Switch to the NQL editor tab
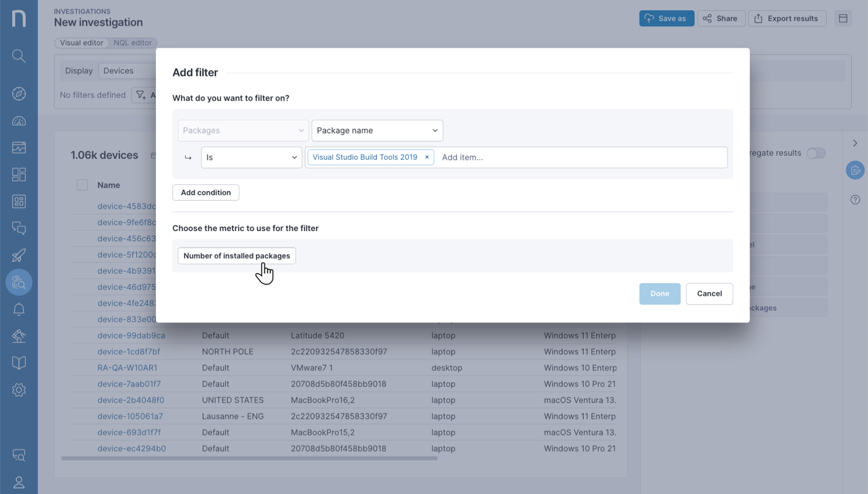 pos(132,43)
